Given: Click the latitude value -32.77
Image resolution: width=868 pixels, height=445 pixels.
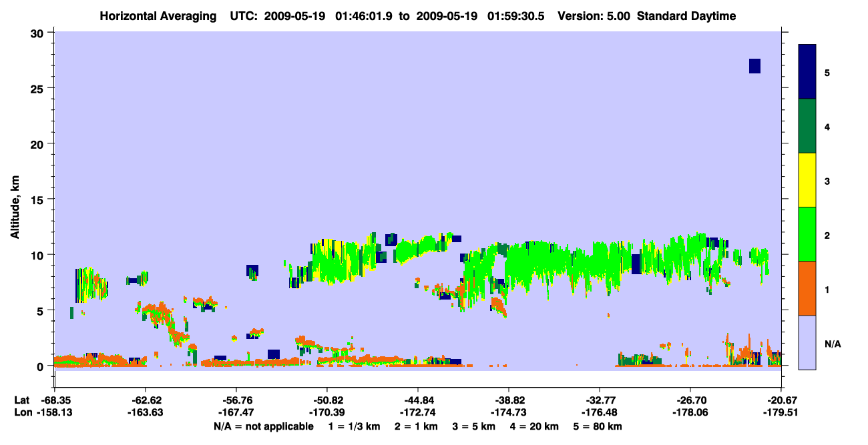Looking at the screenshot, I should 600,400.
